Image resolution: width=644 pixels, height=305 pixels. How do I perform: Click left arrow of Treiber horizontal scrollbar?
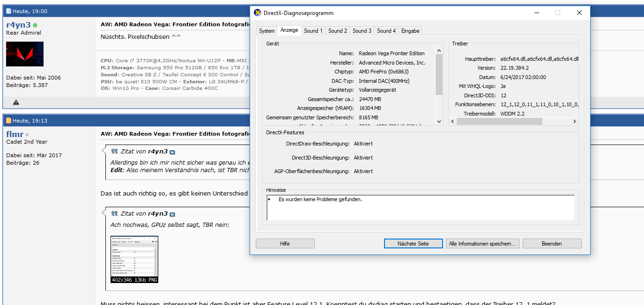pyautogui.click(x=452, y=121)
